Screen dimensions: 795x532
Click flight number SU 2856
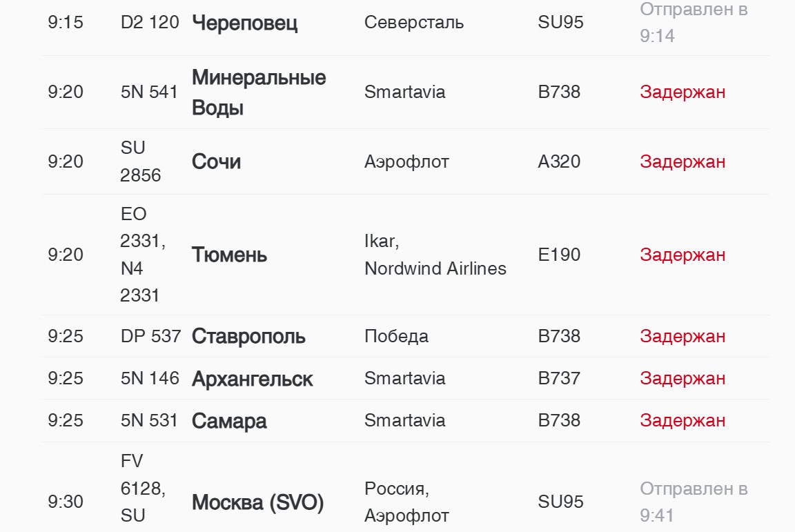[140, 161]
